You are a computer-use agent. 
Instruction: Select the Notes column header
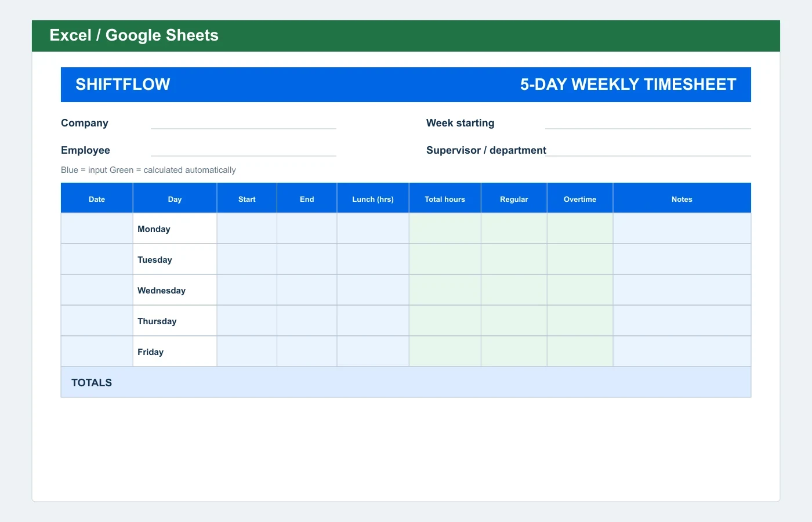(x=682, y=198)
